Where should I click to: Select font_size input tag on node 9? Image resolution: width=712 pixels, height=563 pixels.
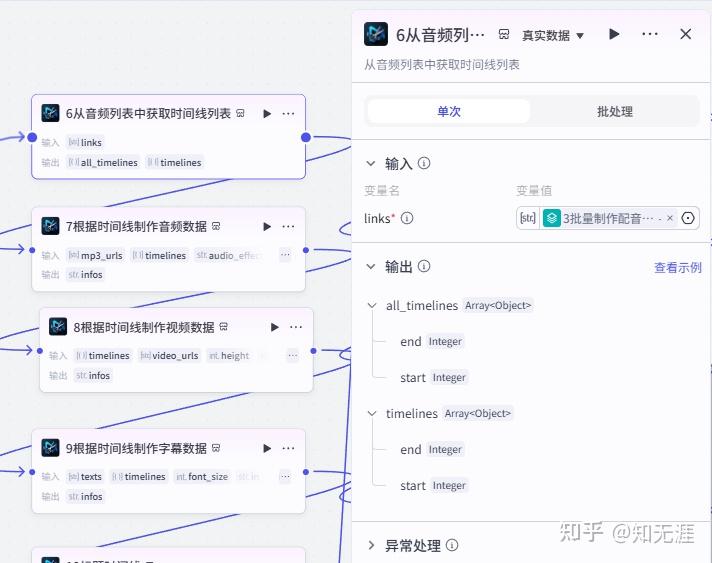pos(203,477)
